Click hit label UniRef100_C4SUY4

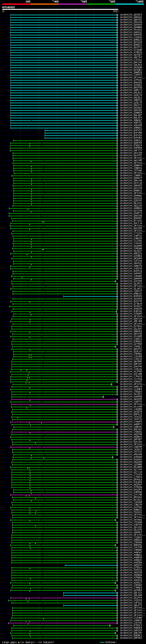pyautogui.click(x=131, y=600)
